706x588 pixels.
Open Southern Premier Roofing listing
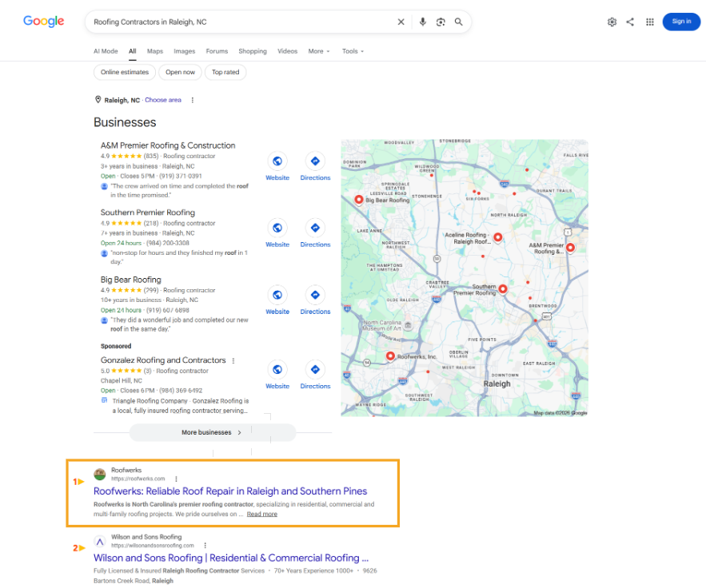point(148,213)
